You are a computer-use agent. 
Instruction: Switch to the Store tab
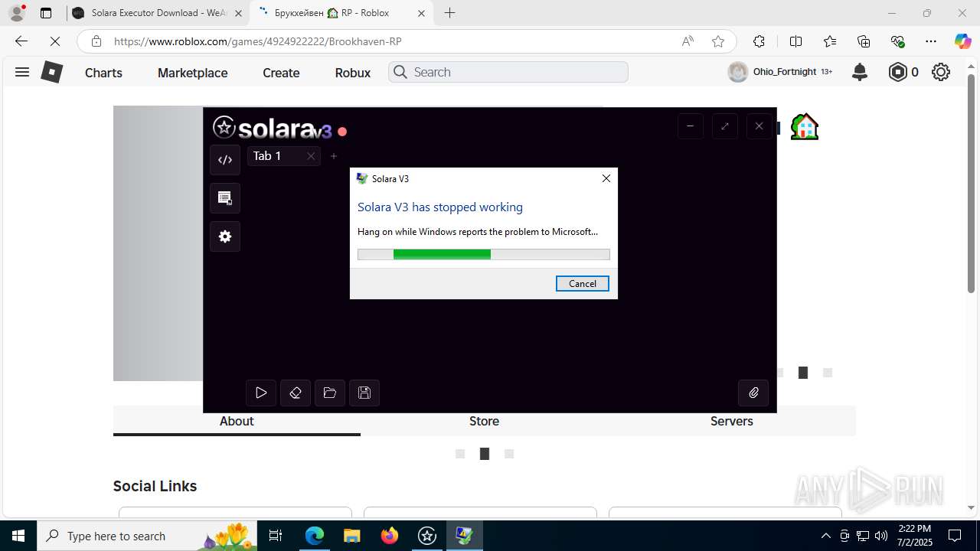484,421
